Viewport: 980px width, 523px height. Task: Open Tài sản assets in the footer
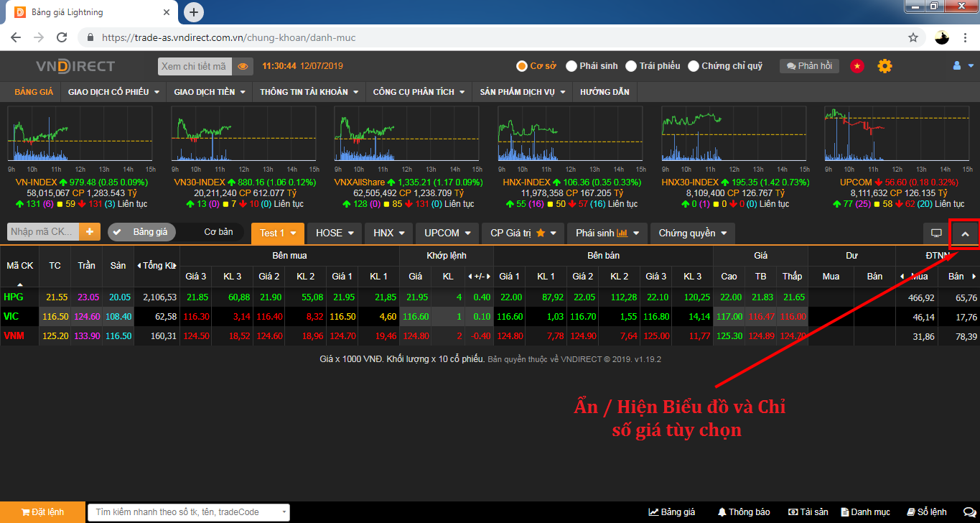point(808,512)
